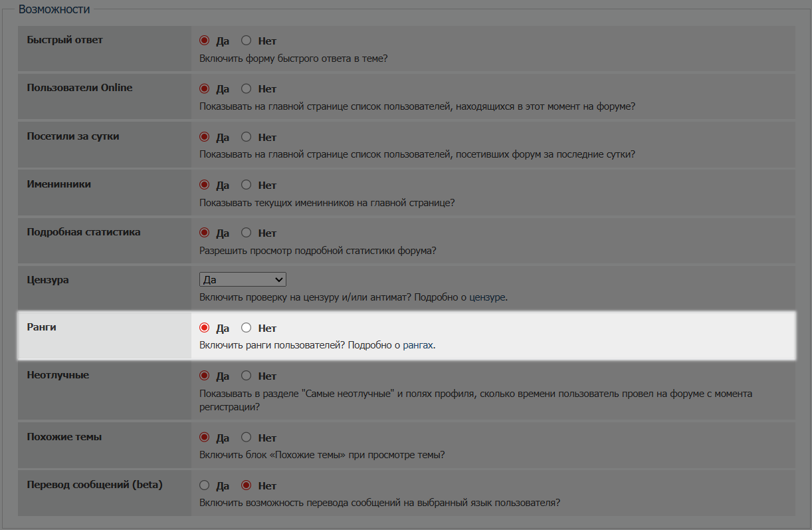Enable Подробная статистика via 'Да' radio
This screenshot has height=530, width=812.
coord(205,233)
